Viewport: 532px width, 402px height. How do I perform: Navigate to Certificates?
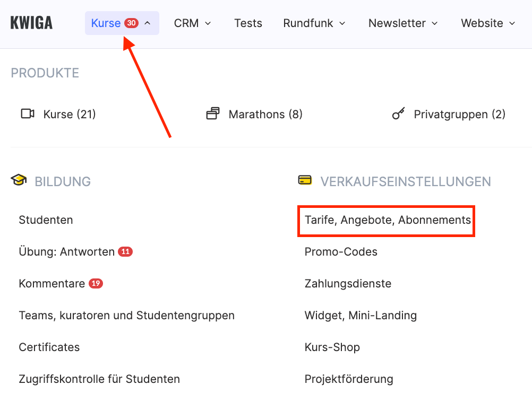49,347
